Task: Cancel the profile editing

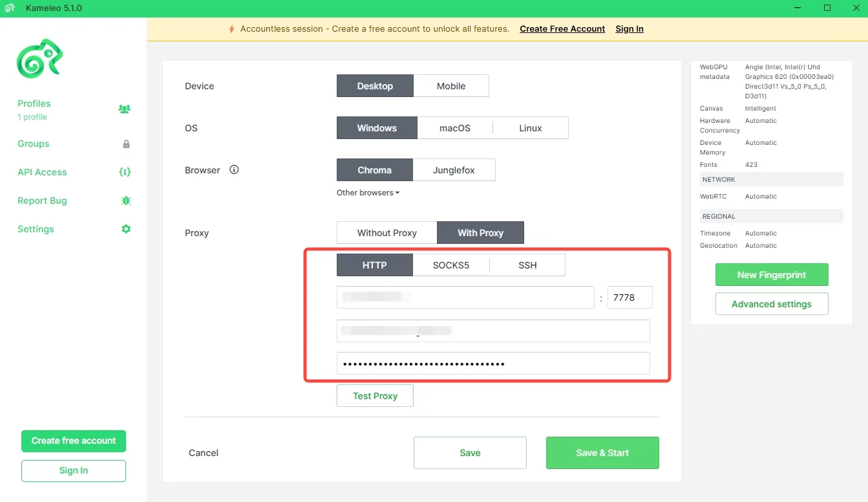Action: [204, 453]
